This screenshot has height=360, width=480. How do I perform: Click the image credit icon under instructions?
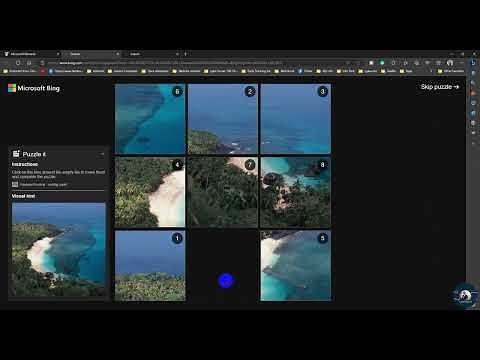tap(15, 184)
